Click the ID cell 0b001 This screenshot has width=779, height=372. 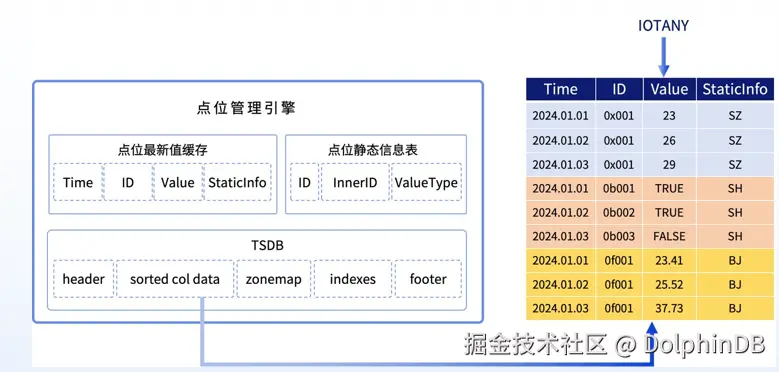(619, 189)
